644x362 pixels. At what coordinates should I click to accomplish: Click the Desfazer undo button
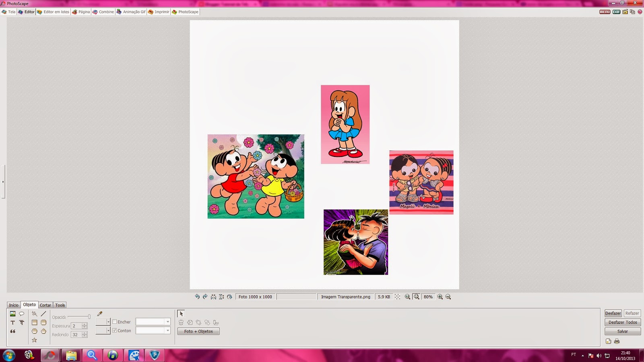point(613,313)
